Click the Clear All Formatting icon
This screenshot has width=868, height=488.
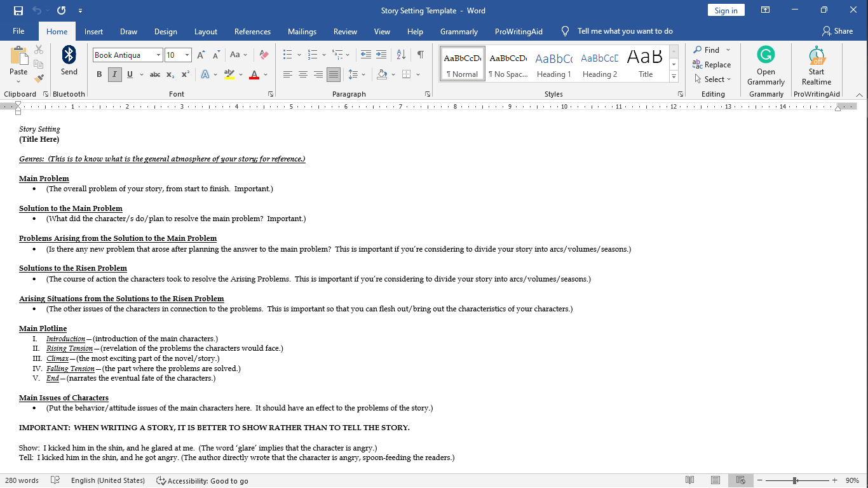264,55
